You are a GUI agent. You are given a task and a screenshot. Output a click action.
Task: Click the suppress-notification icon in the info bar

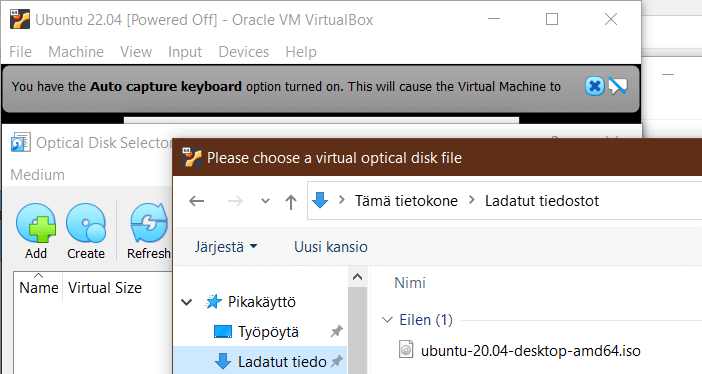[618, 86]
